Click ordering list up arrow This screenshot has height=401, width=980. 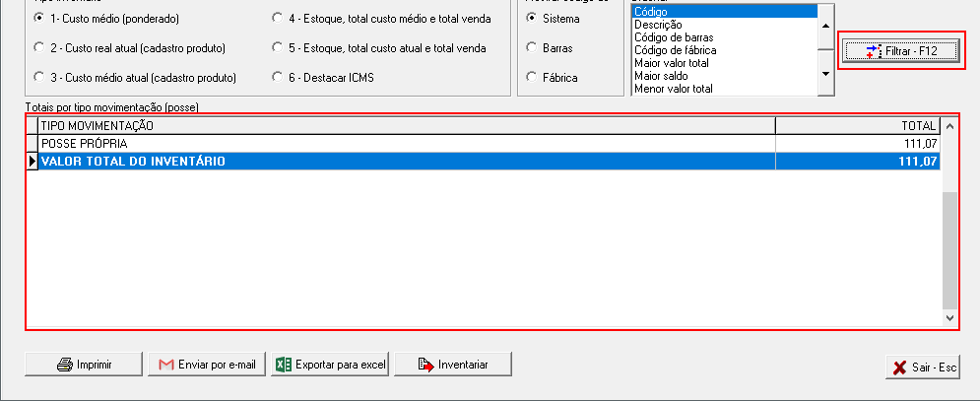[825, 27]
